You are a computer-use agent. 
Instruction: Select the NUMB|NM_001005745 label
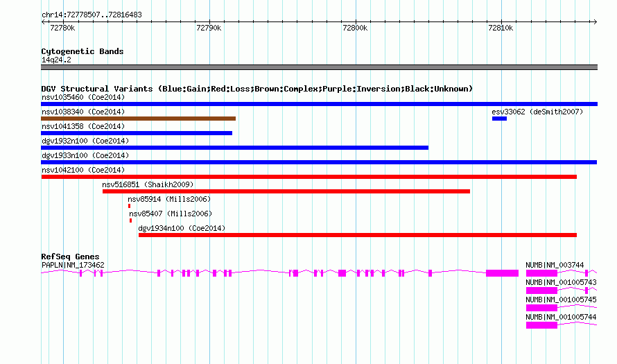561,300
